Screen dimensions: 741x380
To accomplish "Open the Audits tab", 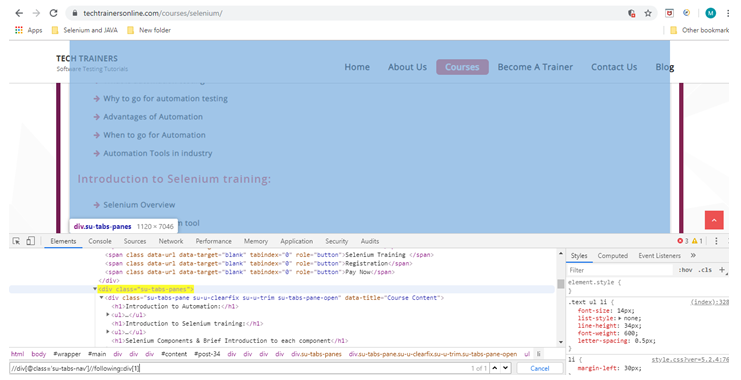I will point(370,241).
